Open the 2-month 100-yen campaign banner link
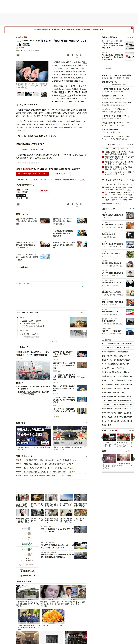Screen dimensions: 138x644 click(69, 30)
